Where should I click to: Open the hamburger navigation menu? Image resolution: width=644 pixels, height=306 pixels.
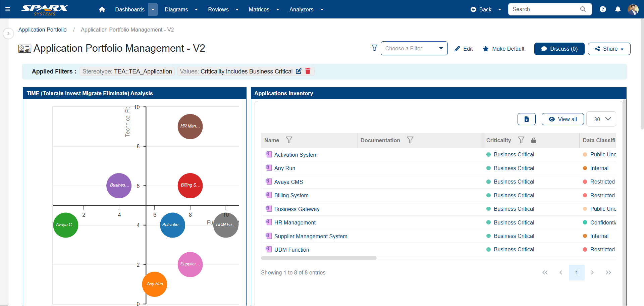click(x=8, y=9)
